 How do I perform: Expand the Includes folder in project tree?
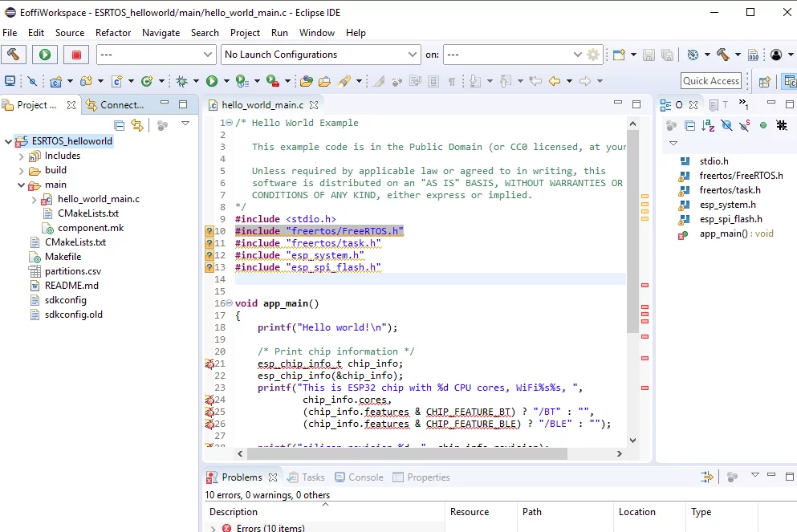pos(22,156)
